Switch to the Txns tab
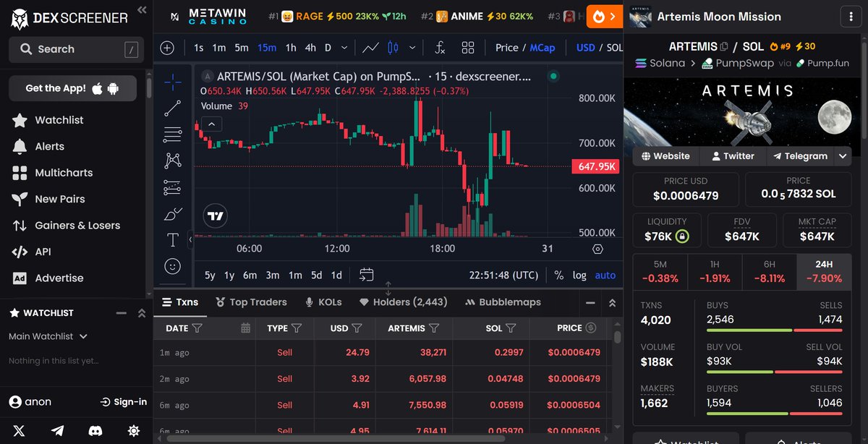 tap(180, 302)
